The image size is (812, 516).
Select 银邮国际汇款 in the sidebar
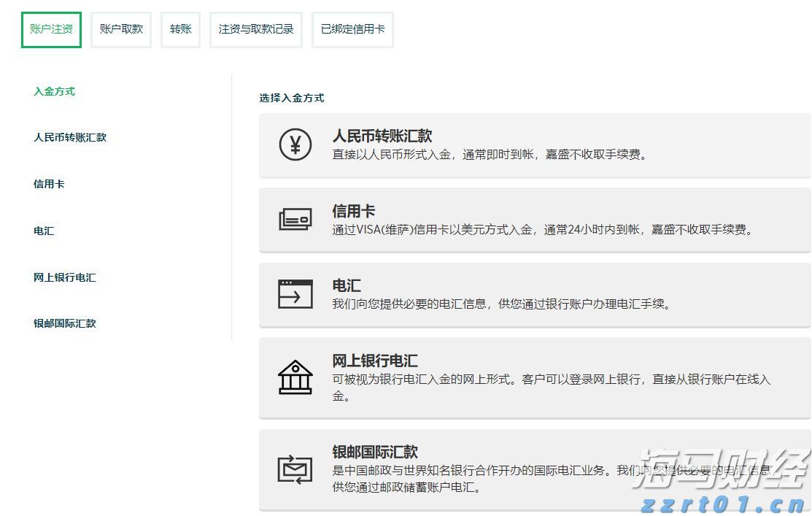[x=64, y=323]
